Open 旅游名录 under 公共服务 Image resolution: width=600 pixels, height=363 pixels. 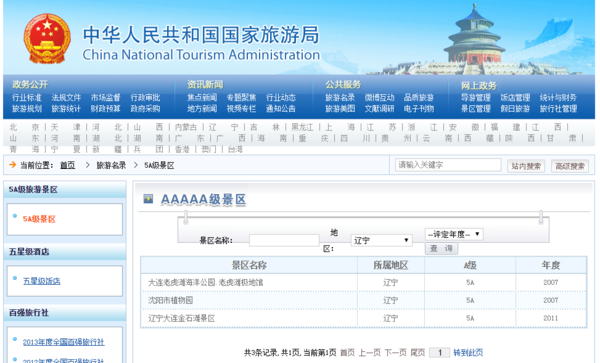click(340, 98)
